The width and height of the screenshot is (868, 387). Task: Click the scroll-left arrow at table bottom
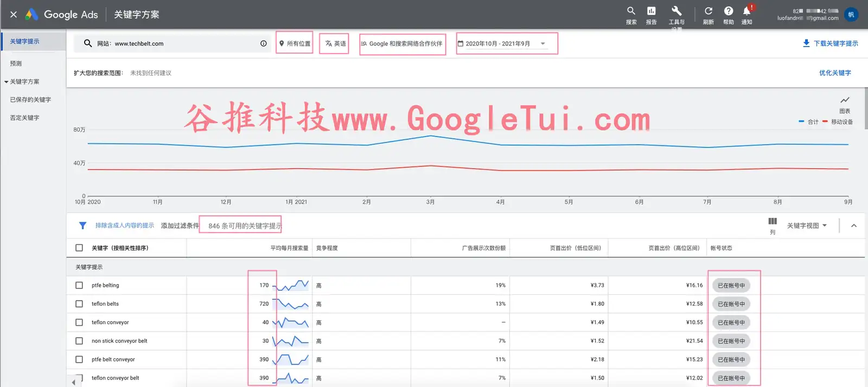point(74,382)
